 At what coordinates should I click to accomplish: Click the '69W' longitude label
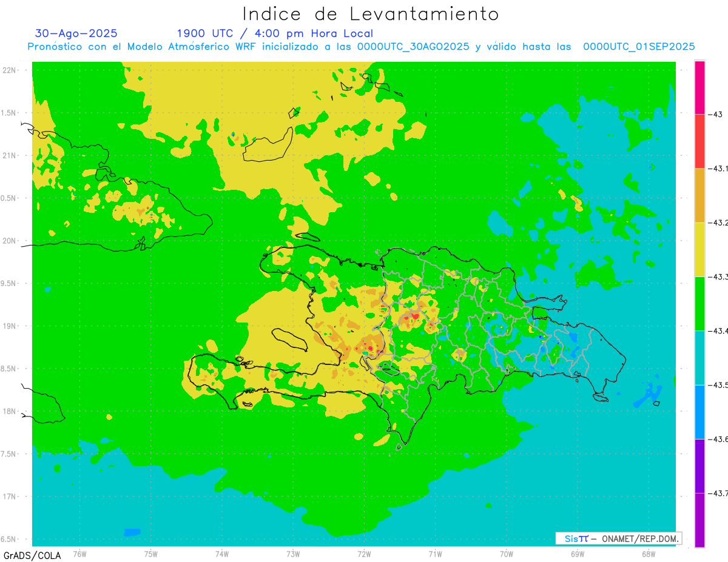point(578,554)
